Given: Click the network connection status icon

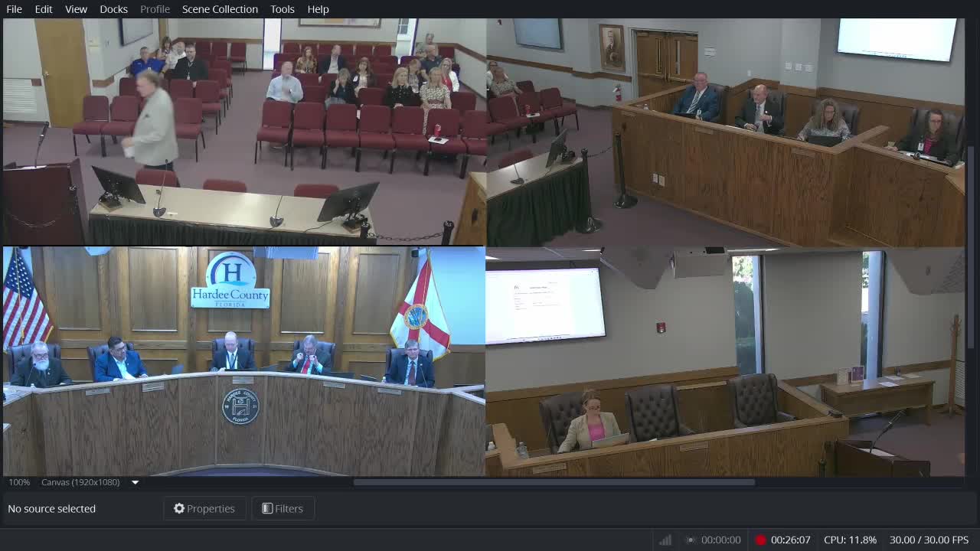Looking at the screenshot, I should click(x=665, y=540).
